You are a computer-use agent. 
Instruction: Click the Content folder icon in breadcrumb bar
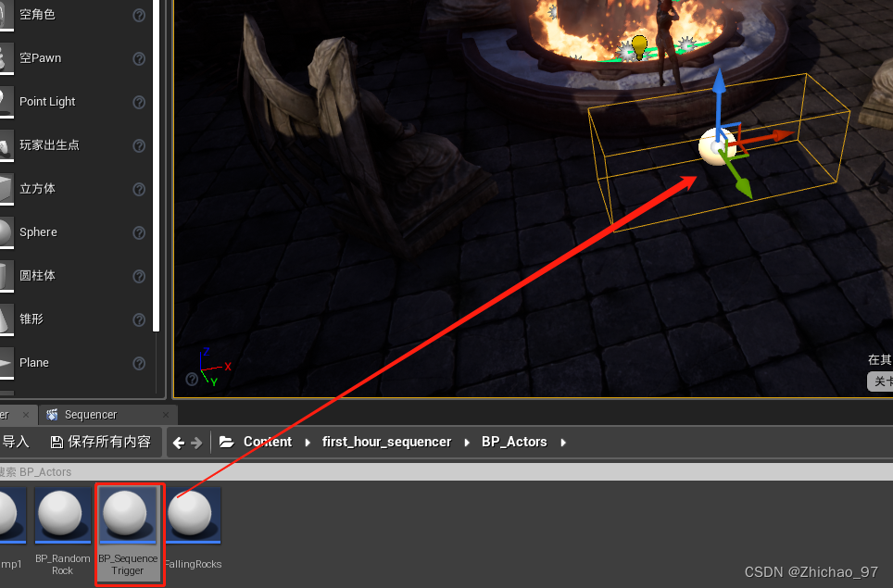click(228, 442)
